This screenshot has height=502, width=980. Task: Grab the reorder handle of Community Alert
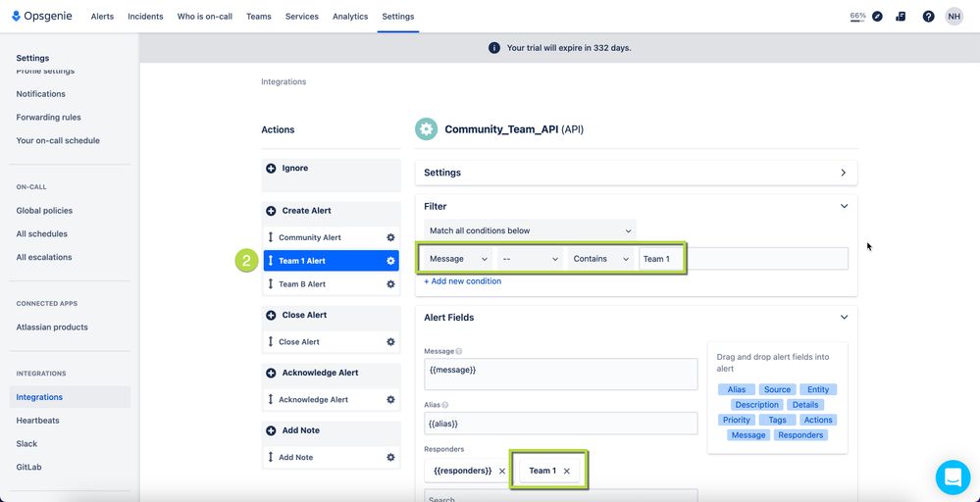click(x=271, y=237)
